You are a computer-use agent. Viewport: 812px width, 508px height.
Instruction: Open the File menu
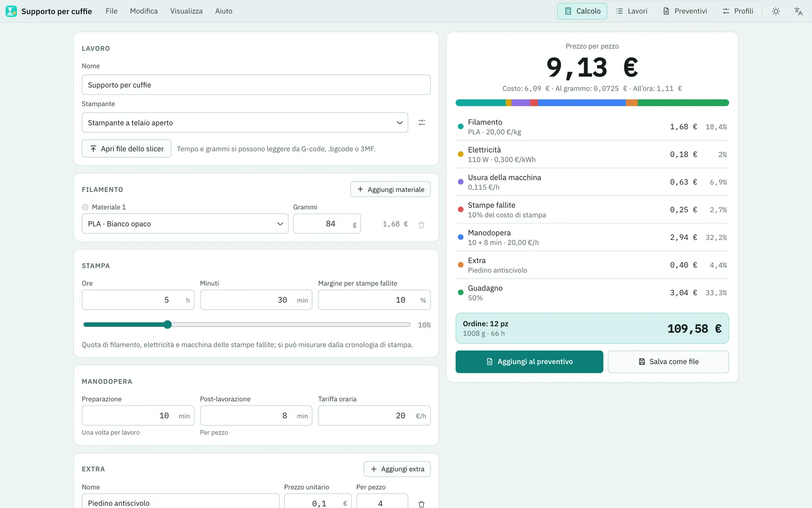tap(111, 11)
